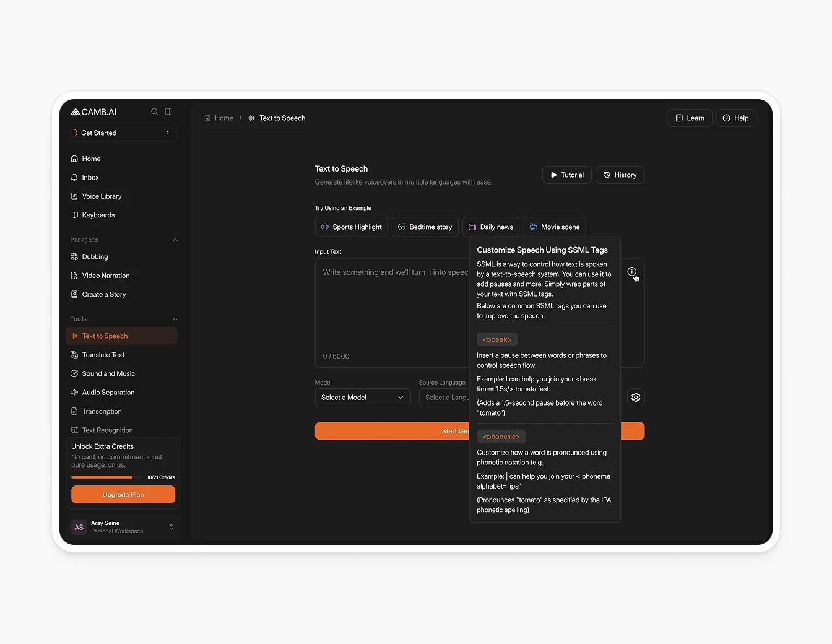Select the Daily news example

click(x=491, y=227)
